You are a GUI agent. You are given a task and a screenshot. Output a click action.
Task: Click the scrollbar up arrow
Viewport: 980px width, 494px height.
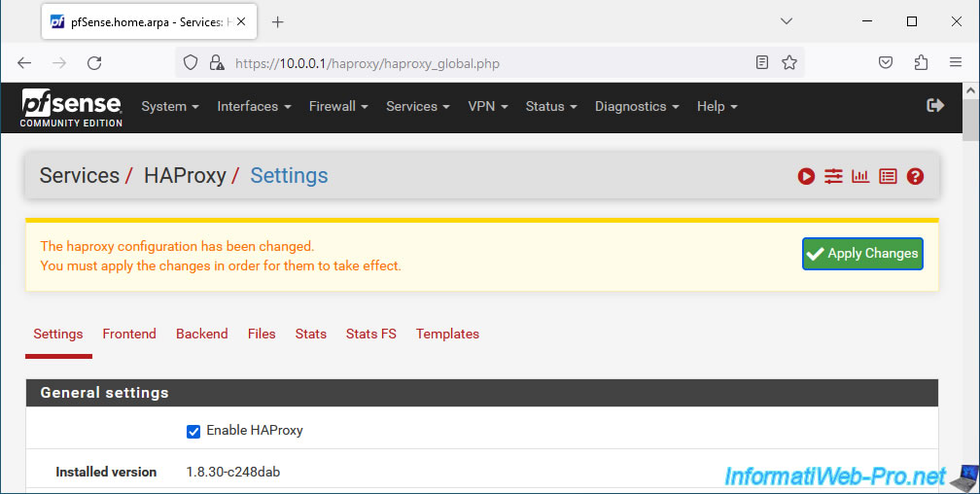(x=970, y=90)
